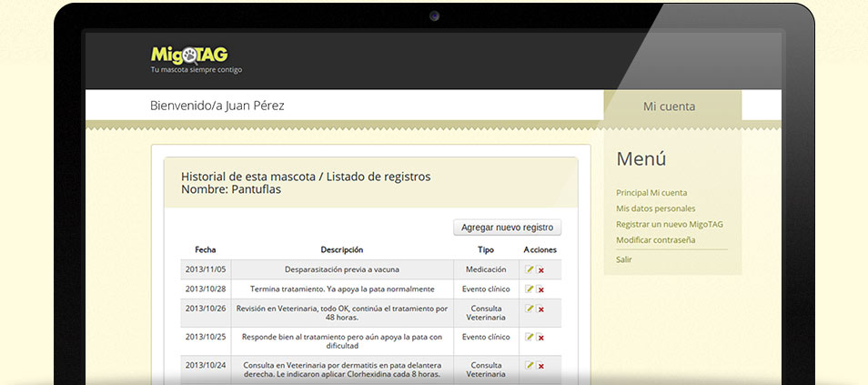
Task: Go to Principal Mi cuenta link
Action: (x=651, y=193)
